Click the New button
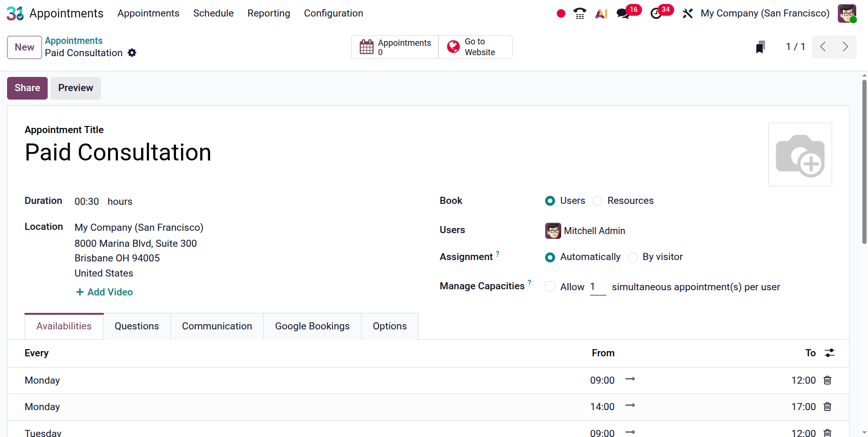868x437 pixels. (25, 47)
